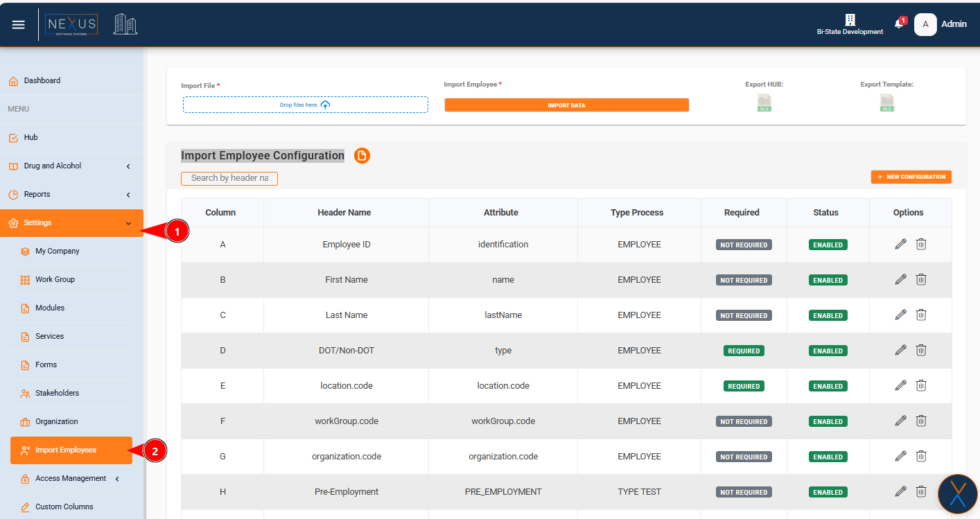The width and height of the screenshot is (980, 519).
Task: Edit the organization.code row
Action: click(900, 456)
